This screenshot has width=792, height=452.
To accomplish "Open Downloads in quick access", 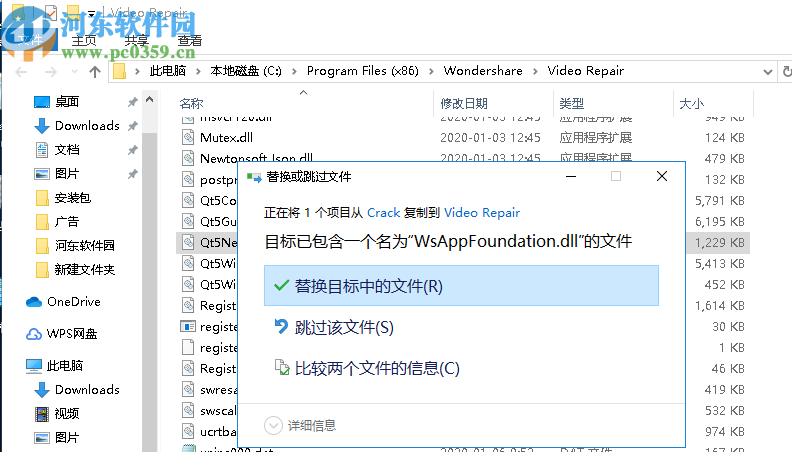I will coord(87,125).
